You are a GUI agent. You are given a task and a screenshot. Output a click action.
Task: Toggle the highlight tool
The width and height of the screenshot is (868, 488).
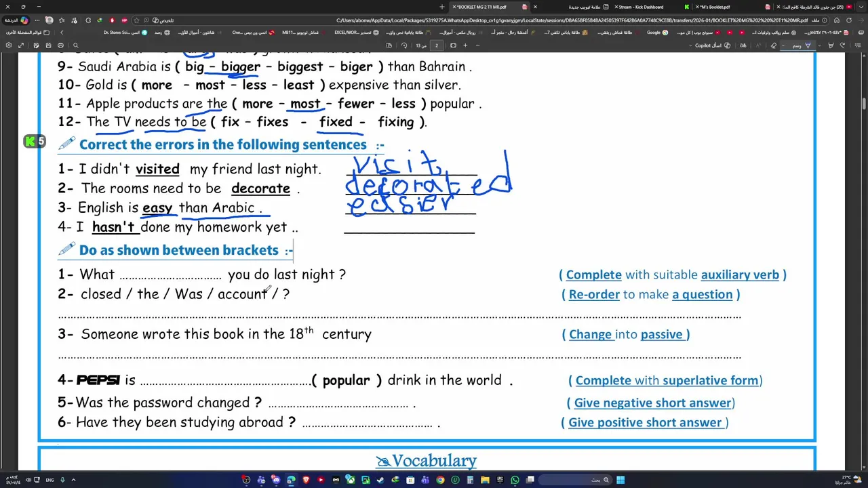point(831,45)
